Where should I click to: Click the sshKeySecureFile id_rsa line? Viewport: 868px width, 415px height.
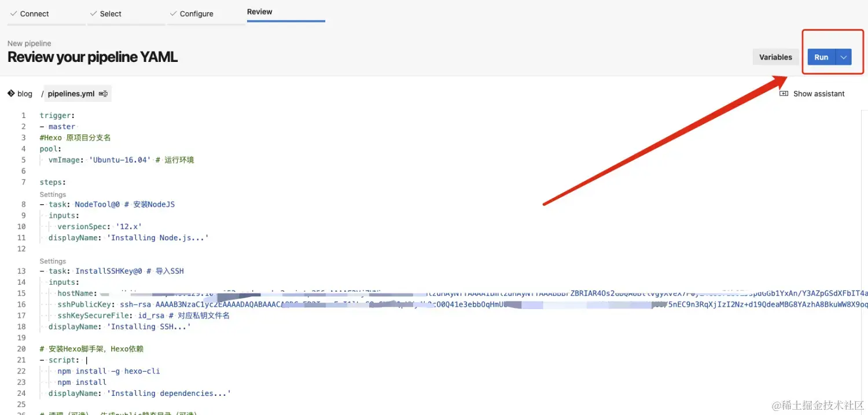(x=144, y=315)
